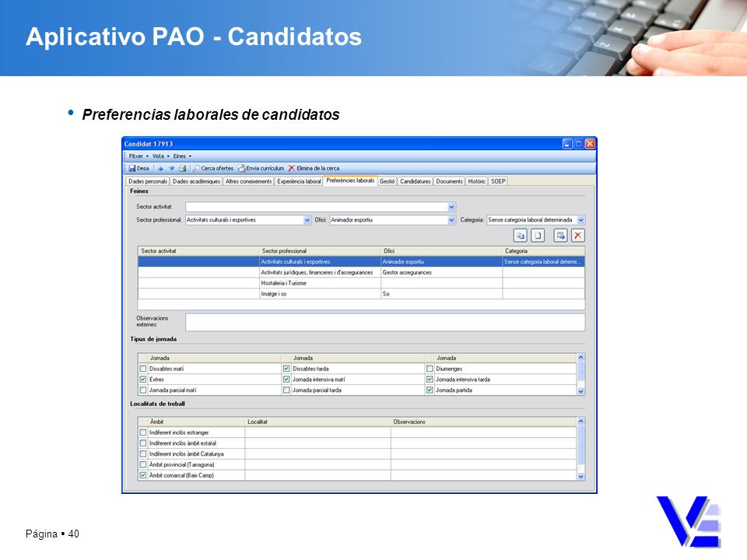Expand the Categoria dropdown
This screenshot has height=560, width=747.
tap(580, 220)
